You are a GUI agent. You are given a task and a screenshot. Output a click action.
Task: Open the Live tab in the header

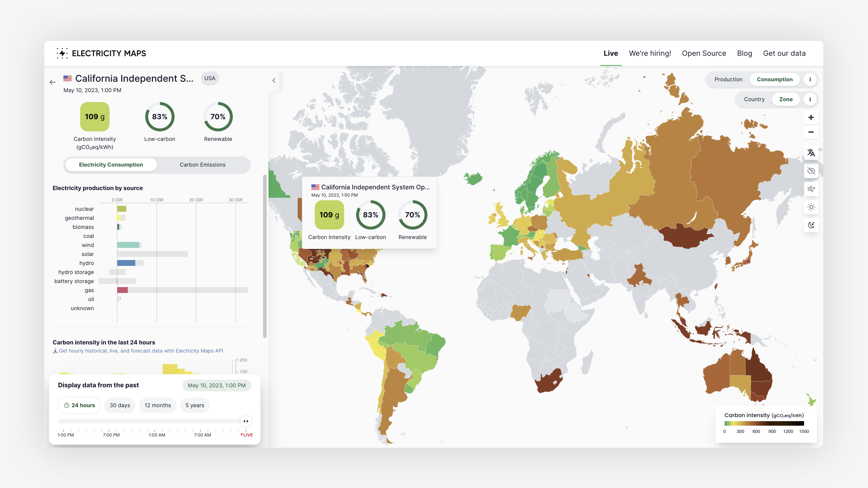[x=611, y=53]
